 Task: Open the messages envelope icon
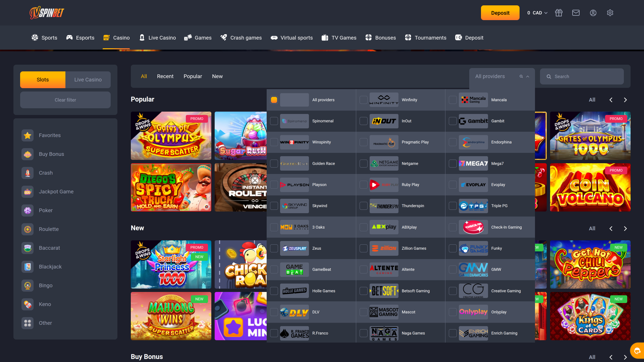coord(576,12)
